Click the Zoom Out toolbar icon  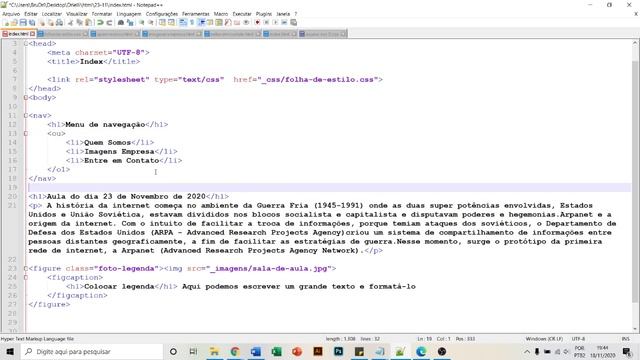[x=151, y=22]
